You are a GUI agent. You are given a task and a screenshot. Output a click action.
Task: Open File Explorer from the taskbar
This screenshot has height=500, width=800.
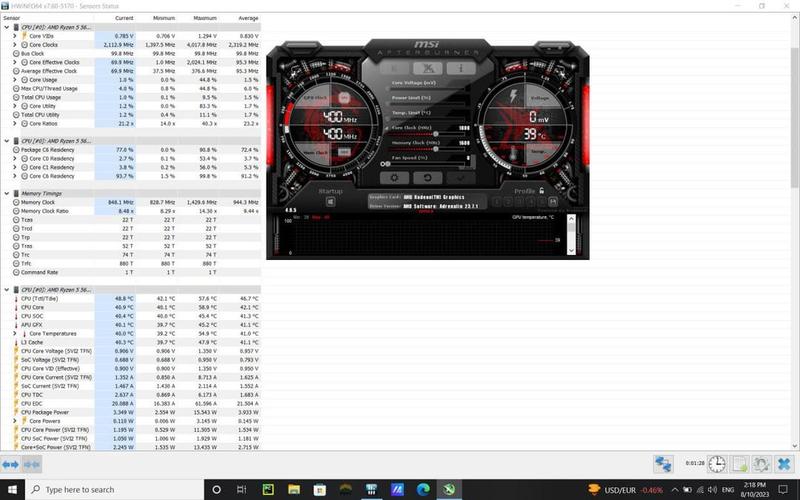tap(294, 490)
